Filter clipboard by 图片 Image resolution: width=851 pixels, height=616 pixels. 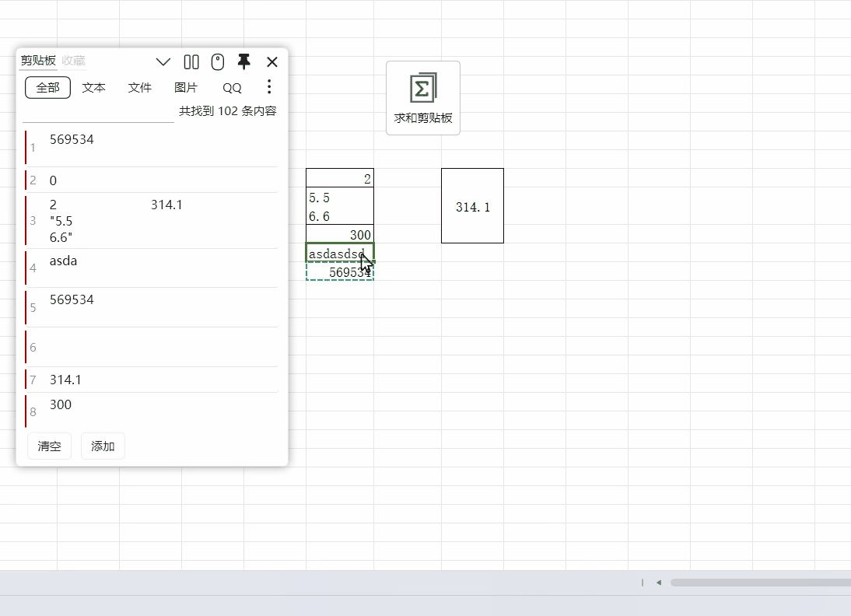pos(186,88)
